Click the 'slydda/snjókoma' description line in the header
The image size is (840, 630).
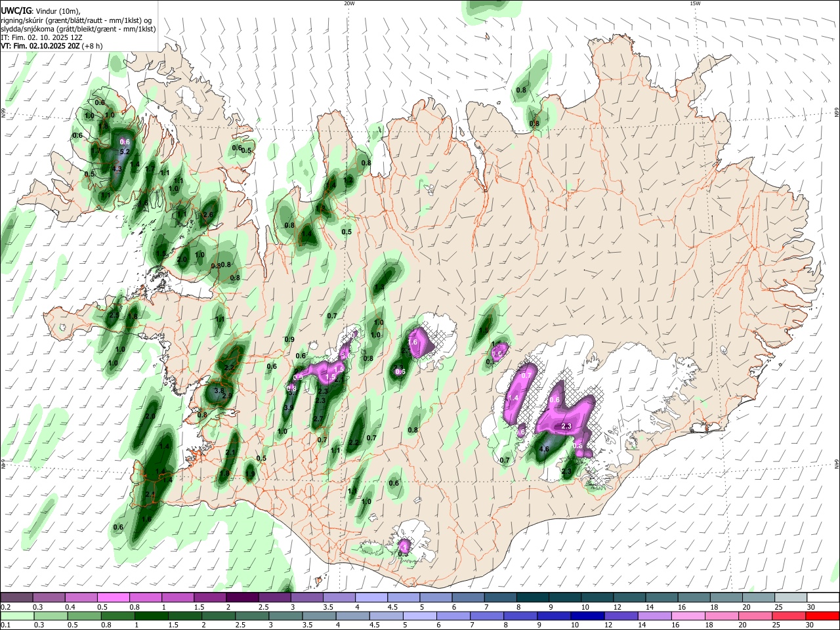78,29
